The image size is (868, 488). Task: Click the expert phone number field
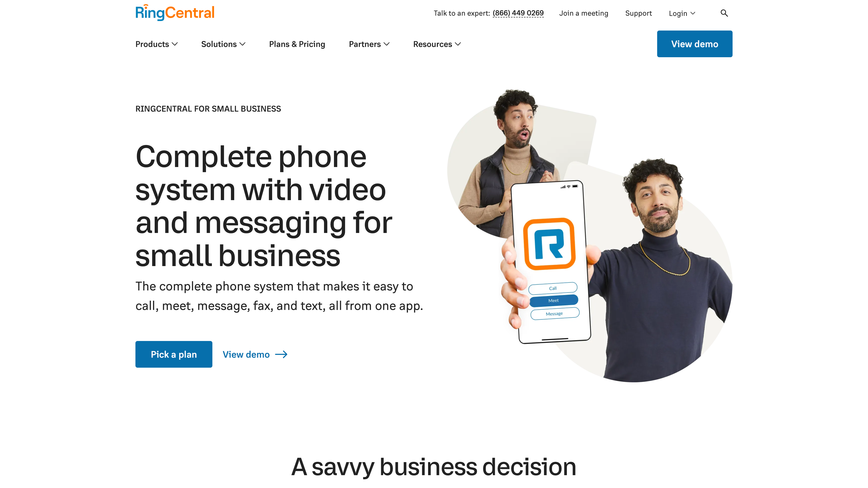[517, 13]
